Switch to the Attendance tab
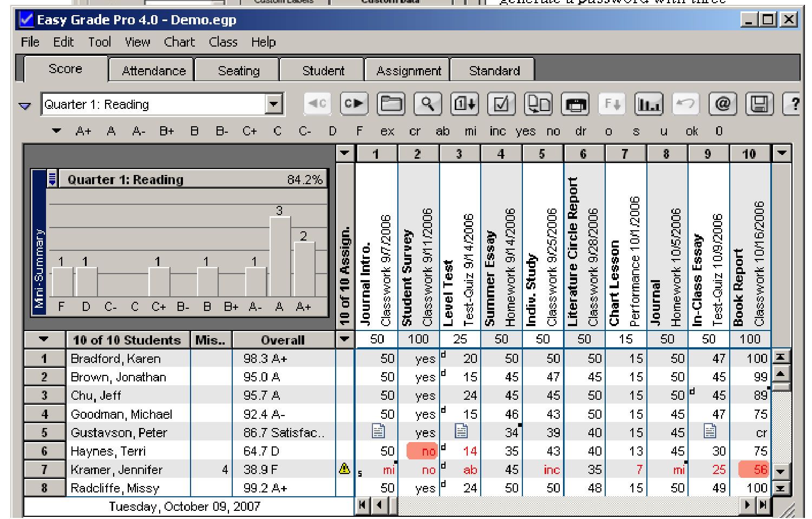This screenshot has height=519, width=812. click(x=151, y=69)
